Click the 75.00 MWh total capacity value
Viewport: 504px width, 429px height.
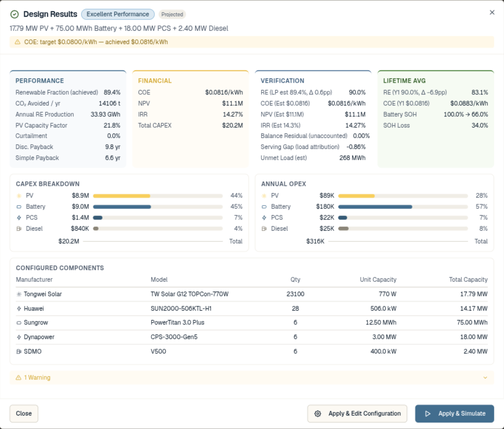pyautogui.click(x=472, y=323)
